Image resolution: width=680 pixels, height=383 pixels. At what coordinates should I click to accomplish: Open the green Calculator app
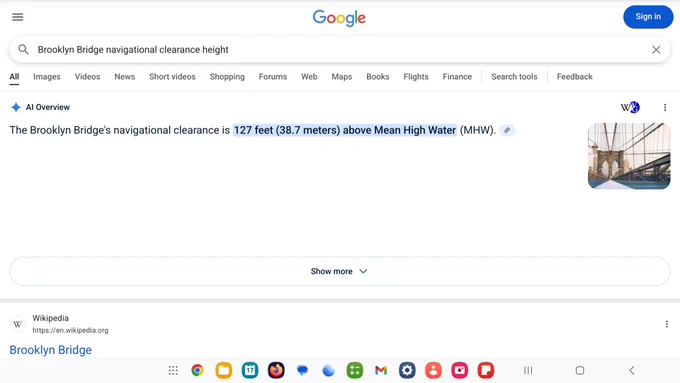[355, 370]
